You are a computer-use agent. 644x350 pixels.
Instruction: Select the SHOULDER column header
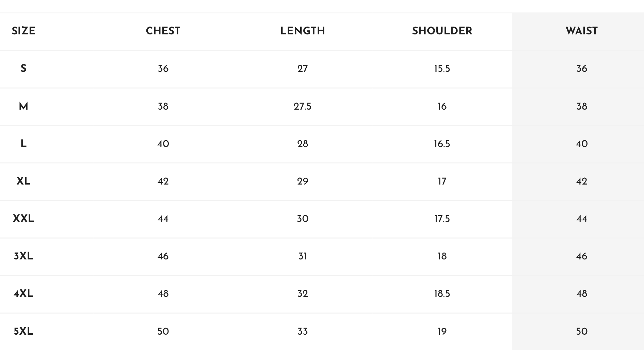[442, 31]
